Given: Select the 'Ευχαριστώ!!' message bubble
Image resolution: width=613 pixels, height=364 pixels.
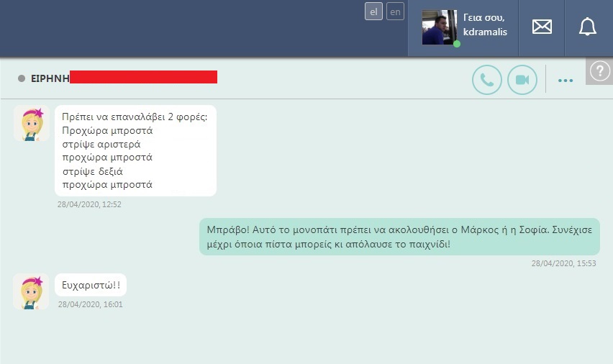Looking at the screenshot, I should [91, 285].
